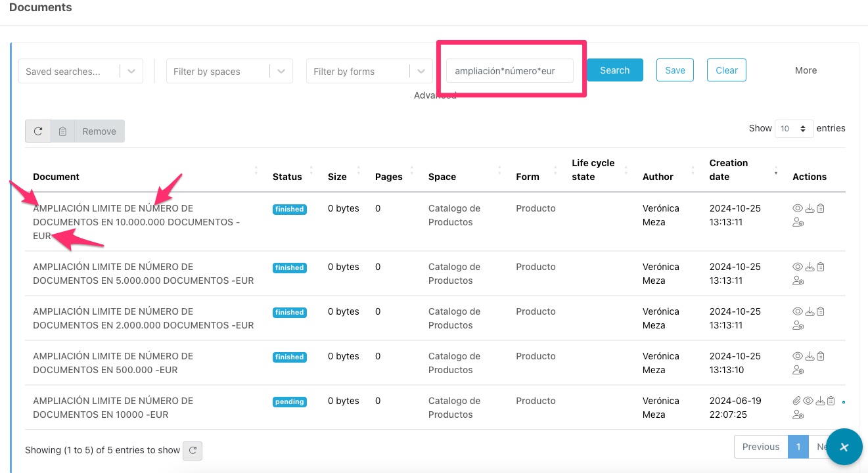This screenshot has height=473, width=868.
Task: Sort the table by Creation date column
Action: click(x=728, y=169)
